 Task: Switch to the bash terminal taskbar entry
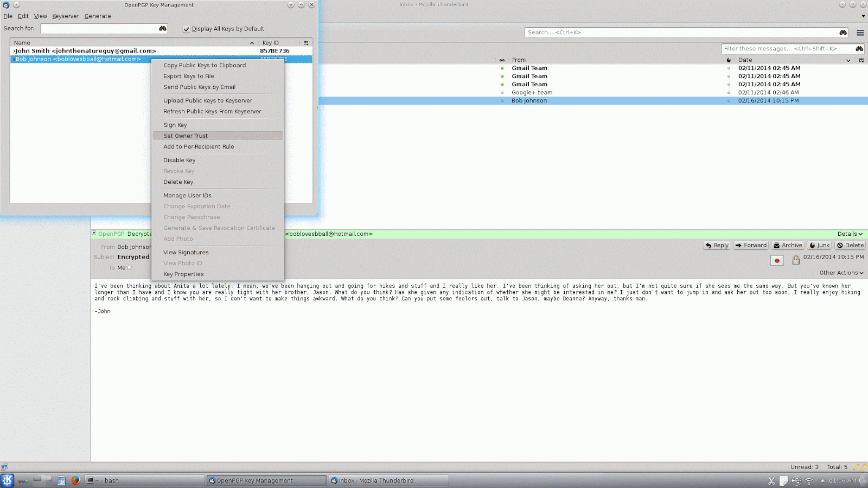pyautogui.click(x=144, y=480)
